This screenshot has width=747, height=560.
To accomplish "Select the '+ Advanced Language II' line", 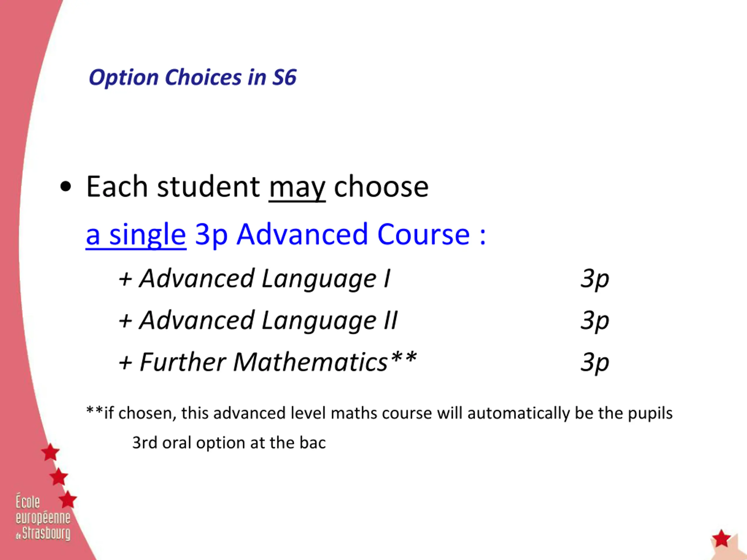I will (258, 320).
